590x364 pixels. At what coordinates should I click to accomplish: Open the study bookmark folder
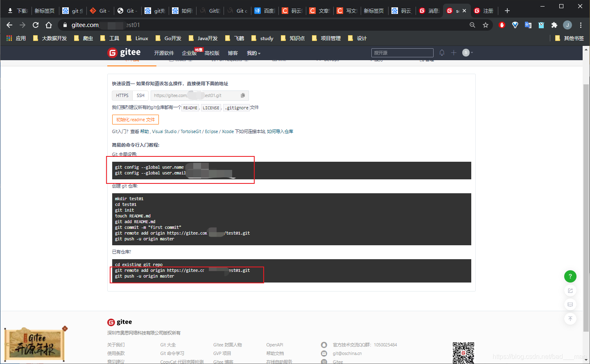tap(262, 38)
